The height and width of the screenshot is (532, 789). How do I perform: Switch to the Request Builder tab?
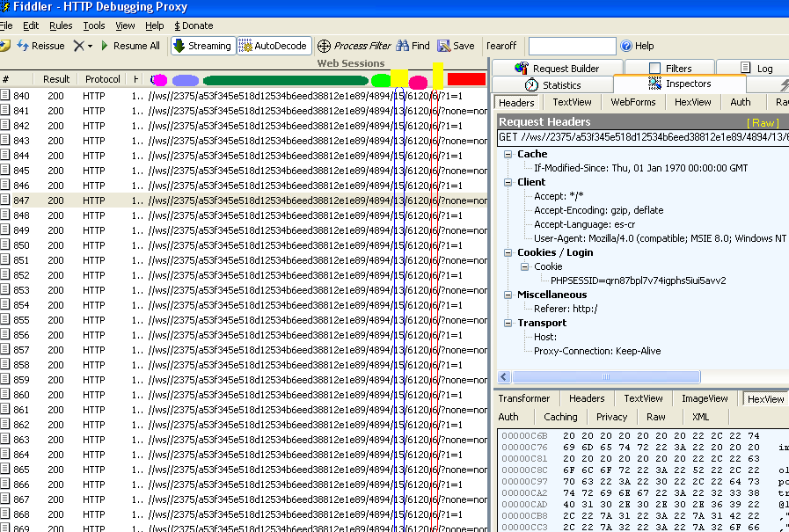tap(558, 68)
